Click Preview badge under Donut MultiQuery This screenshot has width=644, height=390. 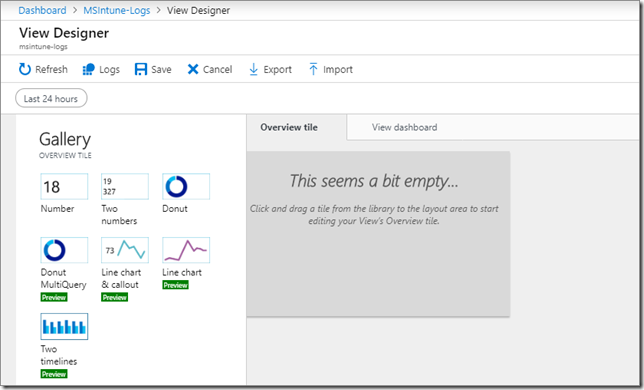click(54, 297)
